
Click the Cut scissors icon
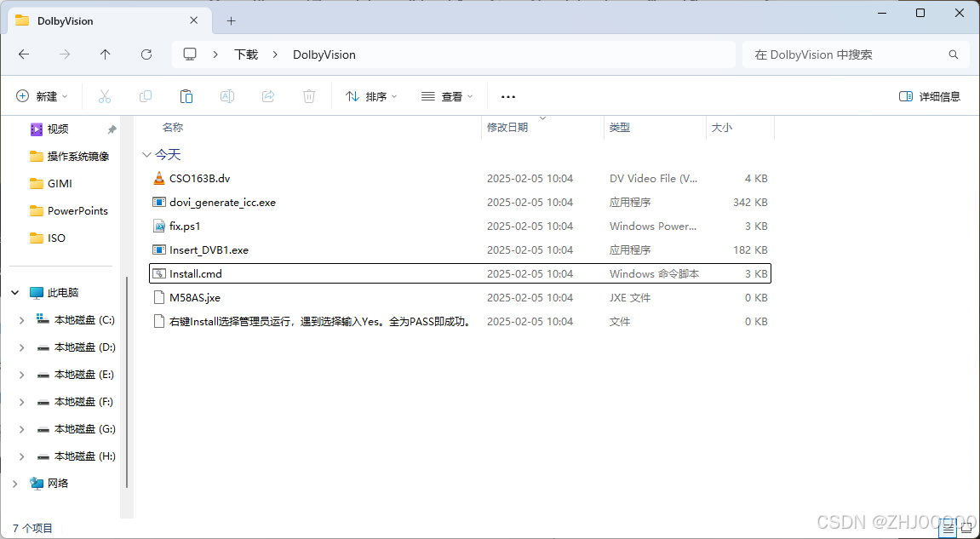(x=105, y=96)
